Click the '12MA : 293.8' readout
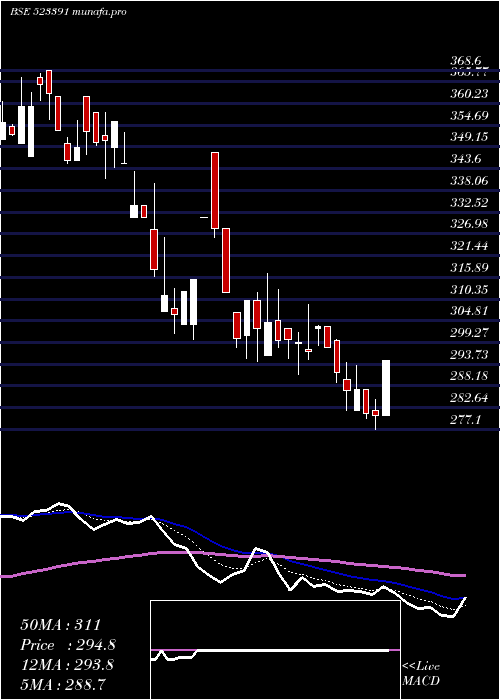Screen dimensions: 500x700 point(67,665)
